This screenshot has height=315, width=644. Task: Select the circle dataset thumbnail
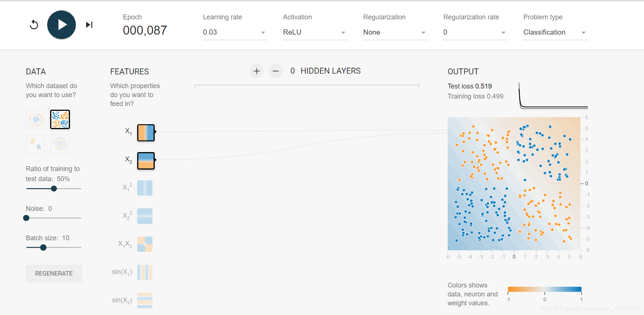point(36,119)
